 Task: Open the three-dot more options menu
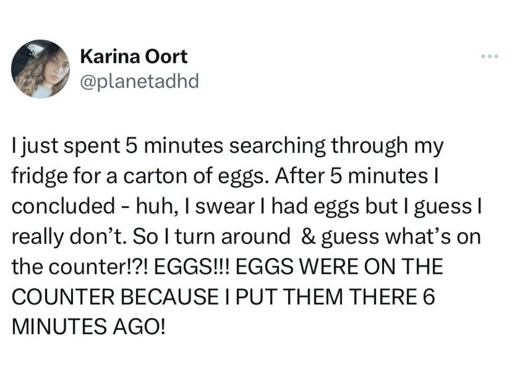tap(490, 56)
